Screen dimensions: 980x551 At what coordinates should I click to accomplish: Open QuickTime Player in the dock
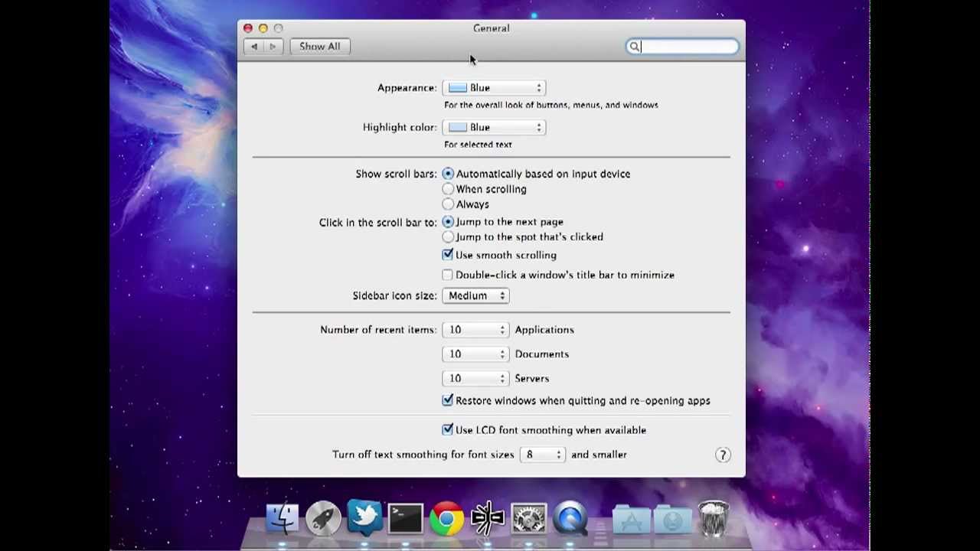pyautogui.click(x=571, y=519)
